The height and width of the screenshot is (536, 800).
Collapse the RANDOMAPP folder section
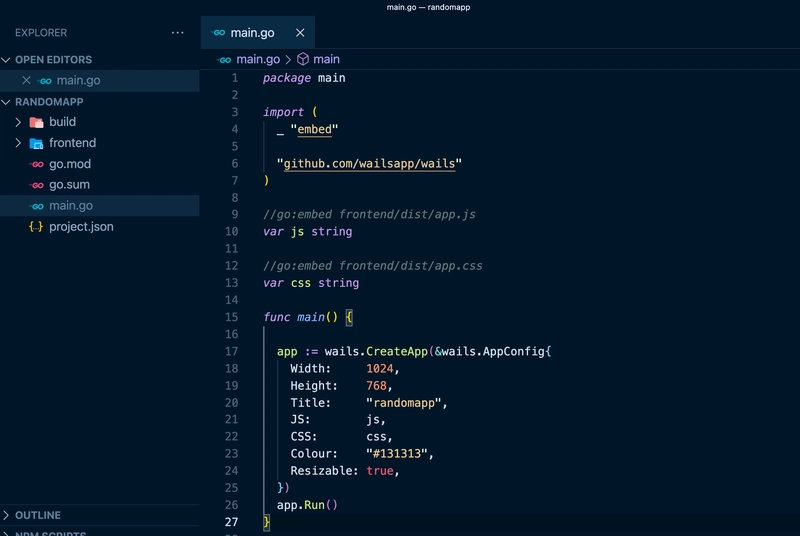pyautogui.click(x=6, y=102)
